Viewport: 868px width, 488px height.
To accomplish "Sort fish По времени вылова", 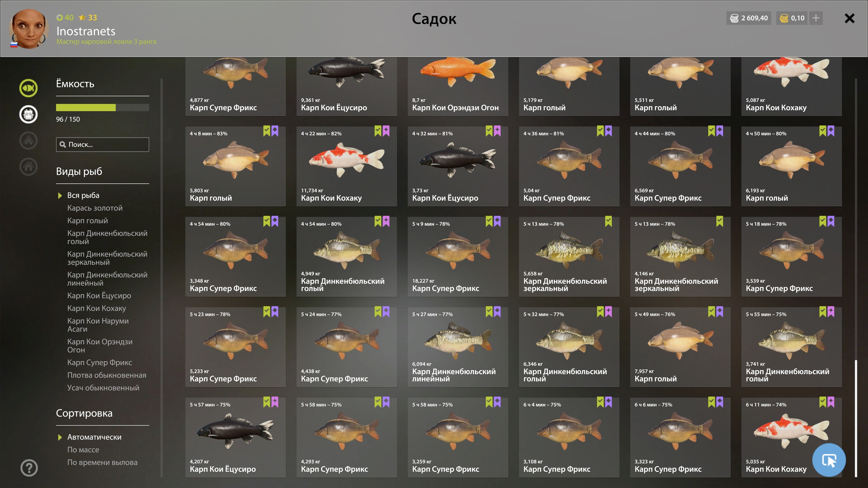I will point(102,462).
